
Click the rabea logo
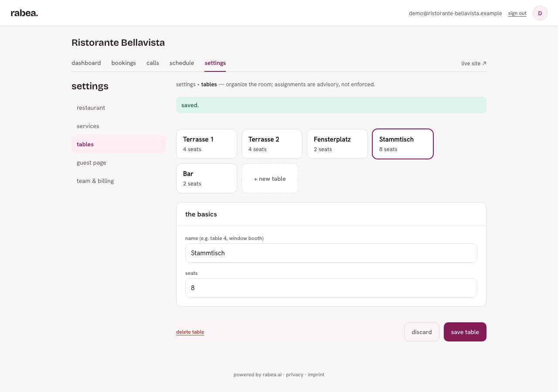coord(24,13)
